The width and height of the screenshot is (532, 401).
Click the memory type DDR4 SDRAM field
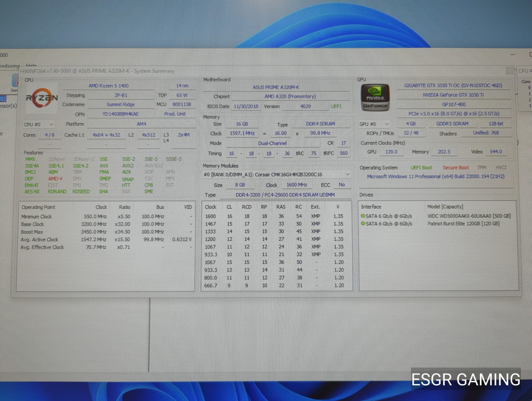(x=321, y=124)
